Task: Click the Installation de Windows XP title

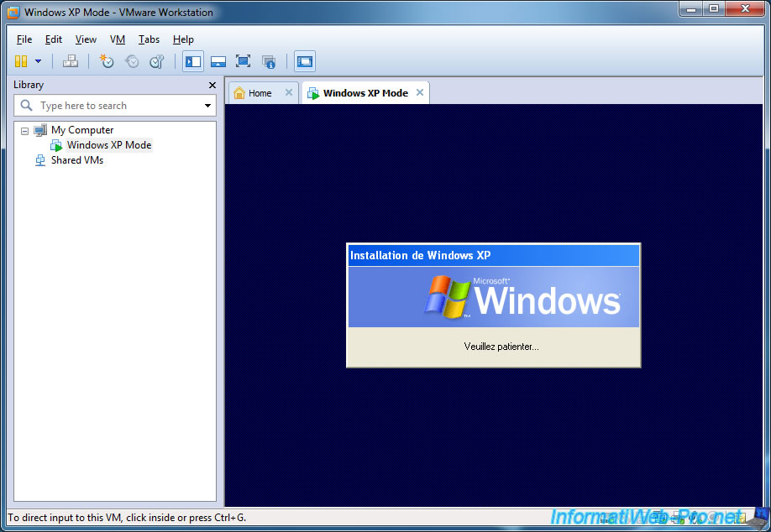Action: 421,255
